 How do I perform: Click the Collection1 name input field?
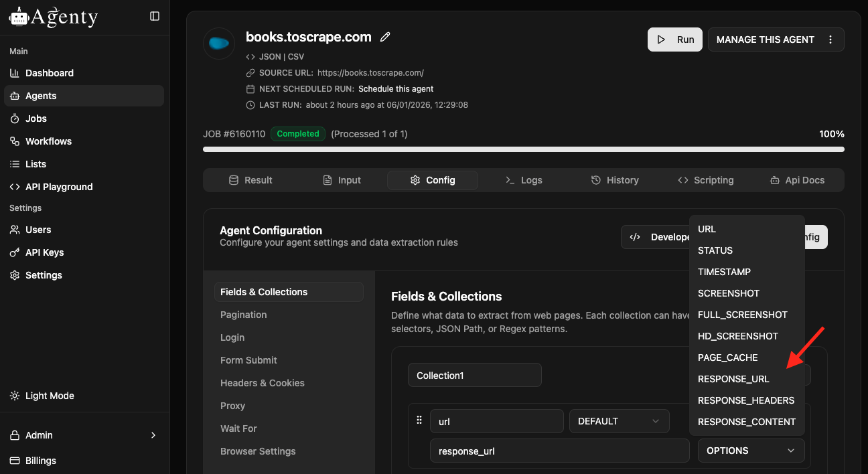[x=474, y=376]
